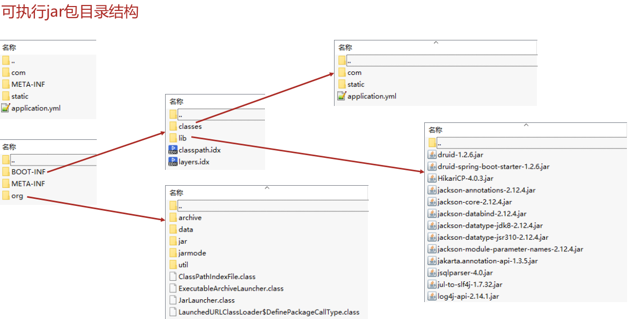Open the lib folder icon
This screenshot has width=644, height=319.
click(x=173, y=138)
